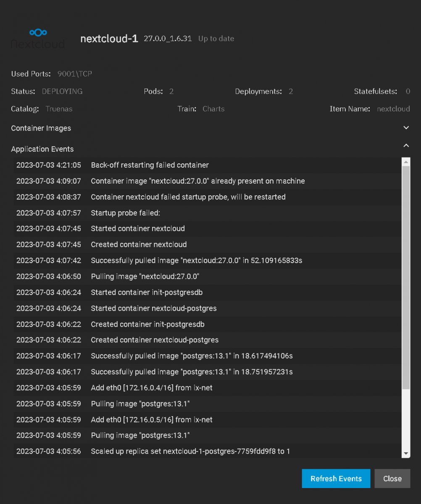Screen dimensions: 421x504
Task: Click the Truenas catalog value
Action: (59, 109)
